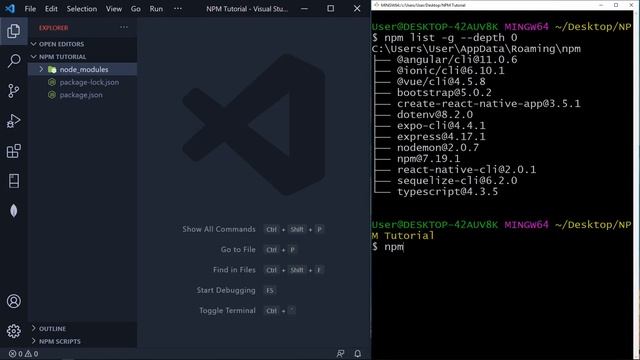Open package.json in the explorer
This screenshot has width=640, height=360.
[82, 95]
